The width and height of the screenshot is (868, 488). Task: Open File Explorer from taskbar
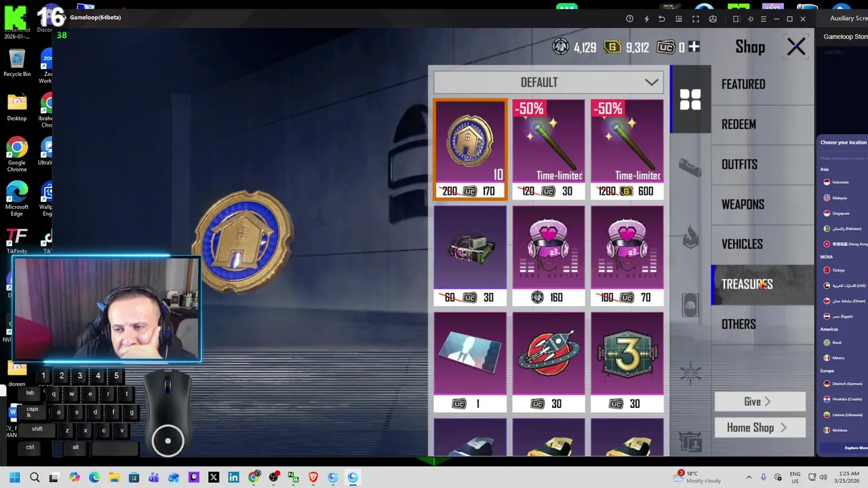114,477
